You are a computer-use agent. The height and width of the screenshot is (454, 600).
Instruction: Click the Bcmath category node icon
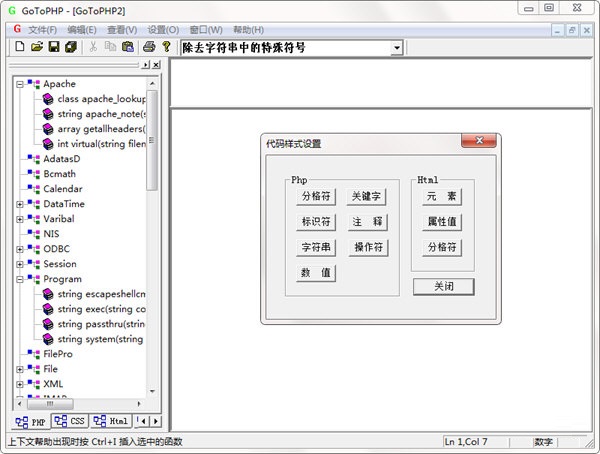pos(34,174)
